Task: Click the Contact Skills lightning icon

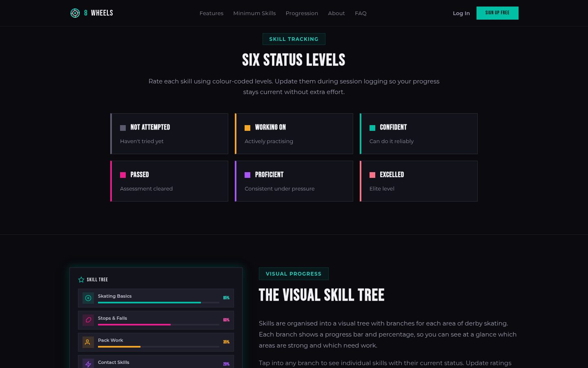Action: pos(88,364)
